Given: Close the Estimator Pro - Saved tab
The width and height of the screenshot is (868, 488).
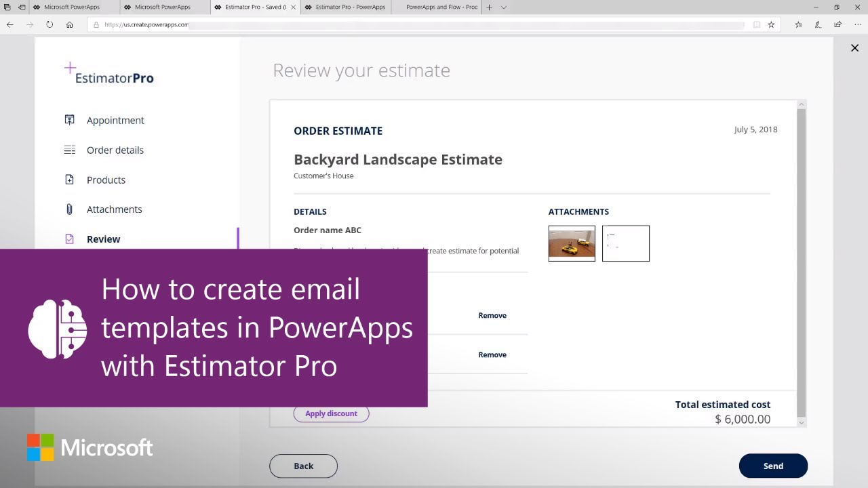Looking at the screenshot, I should (x=294, y=7).
